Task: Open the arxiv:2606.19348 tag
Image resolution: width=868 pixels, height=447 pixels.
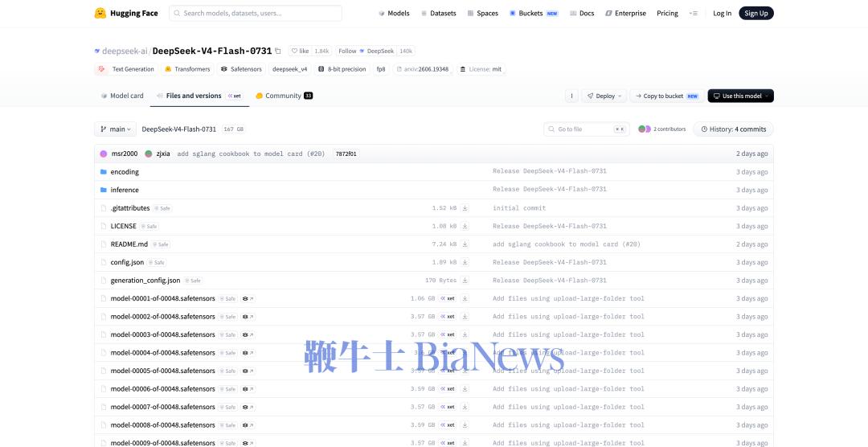Action: pyautogui.click(x=423, y=69)
